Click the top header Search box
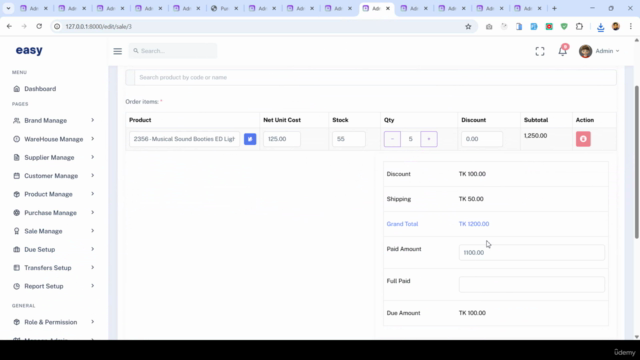640x360 pixels. pos(173,51)
